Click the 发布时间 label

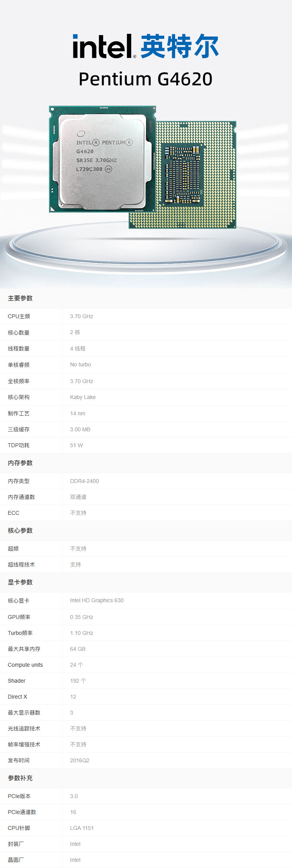point(19,760)
